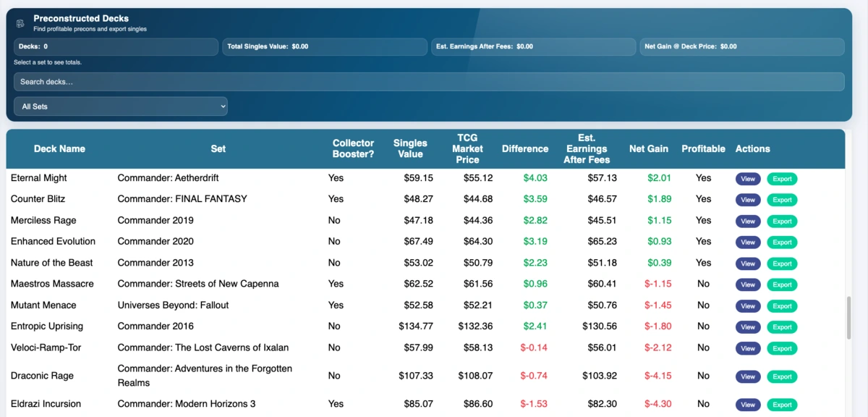View the Merciless Rage deck

click(747, 221)
